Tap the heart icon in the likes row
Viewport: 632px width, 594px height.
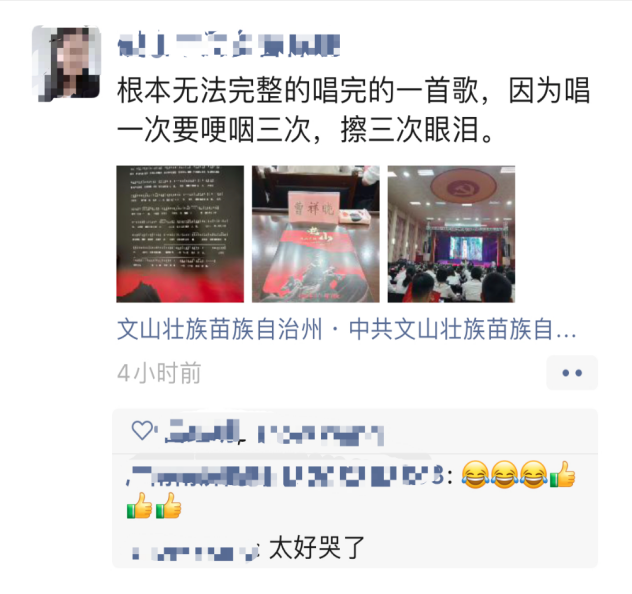pyautogui.click(x=142, y=430)
